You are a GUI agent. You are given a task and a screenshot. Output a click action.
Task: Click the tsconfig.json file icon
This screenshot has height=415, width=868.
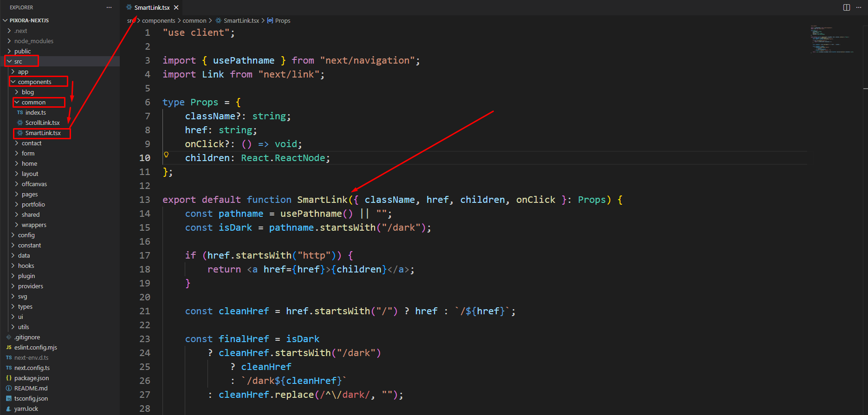click(x=9, y=398)
